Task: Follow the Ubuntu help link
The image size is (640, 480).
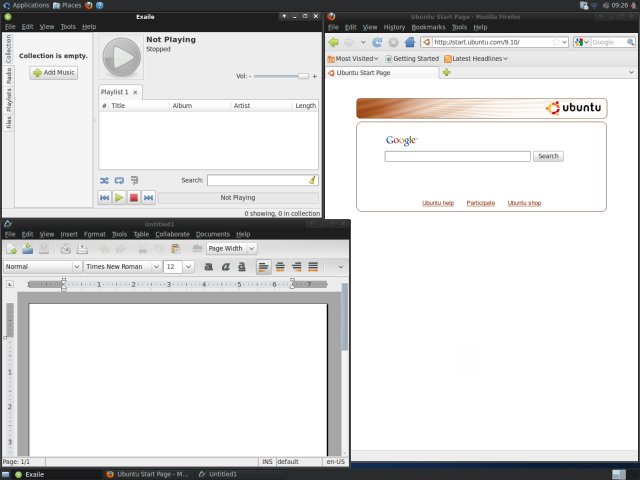Action: (438, 203)
